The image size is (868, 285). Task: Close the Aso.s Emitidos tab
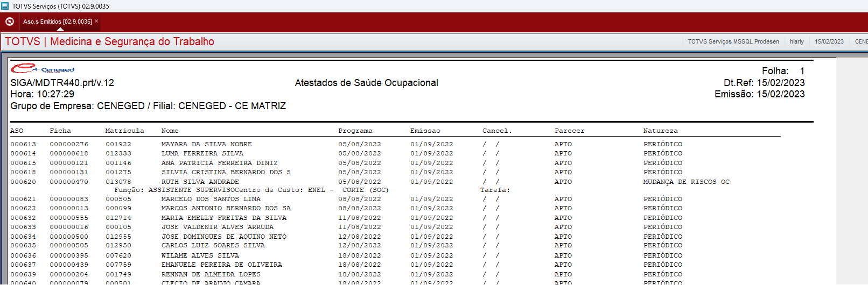pyautogui.click(x=96, y=22)
